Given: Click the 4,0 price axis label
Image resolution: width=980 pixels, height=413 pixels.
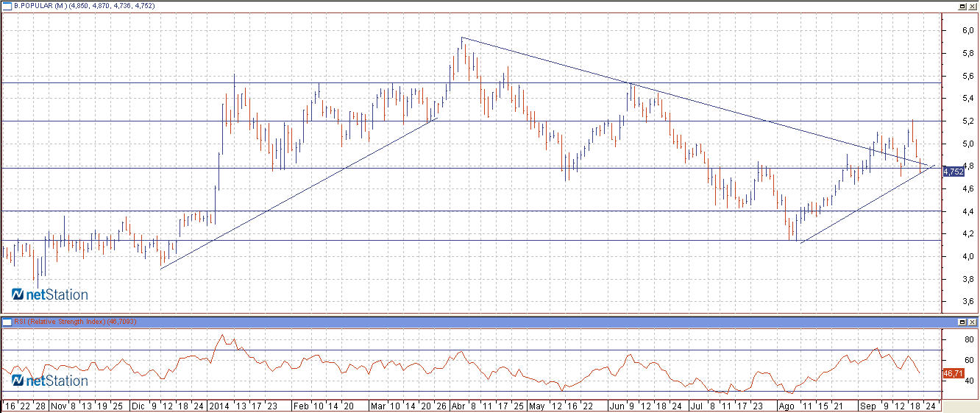Looking at the screenshot, I should [x=968, y=256].
